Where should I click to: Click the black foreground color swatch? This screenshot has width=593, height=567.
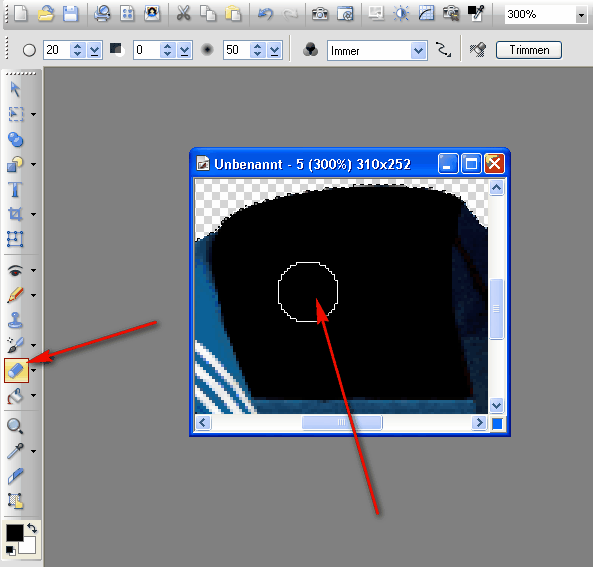click(15, 533)
